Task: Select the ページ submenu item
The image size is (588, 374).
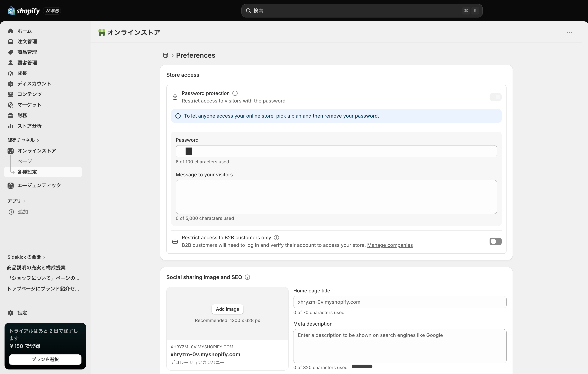Action: coord(25,161)
